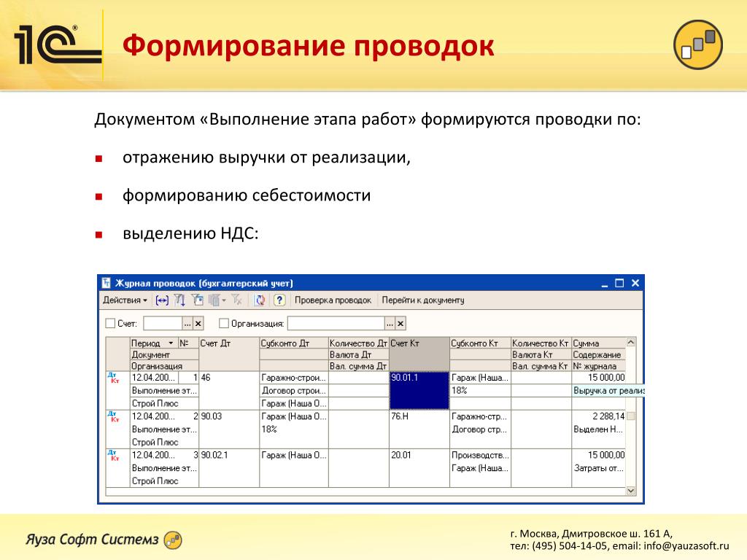Click the Субконто Кт column header
The image size is (747, 560).
[480, 343]
